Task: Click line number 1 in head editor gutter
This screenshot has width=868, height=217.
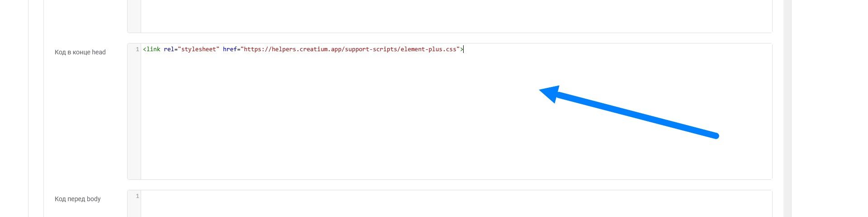Action: click(137, 49)
